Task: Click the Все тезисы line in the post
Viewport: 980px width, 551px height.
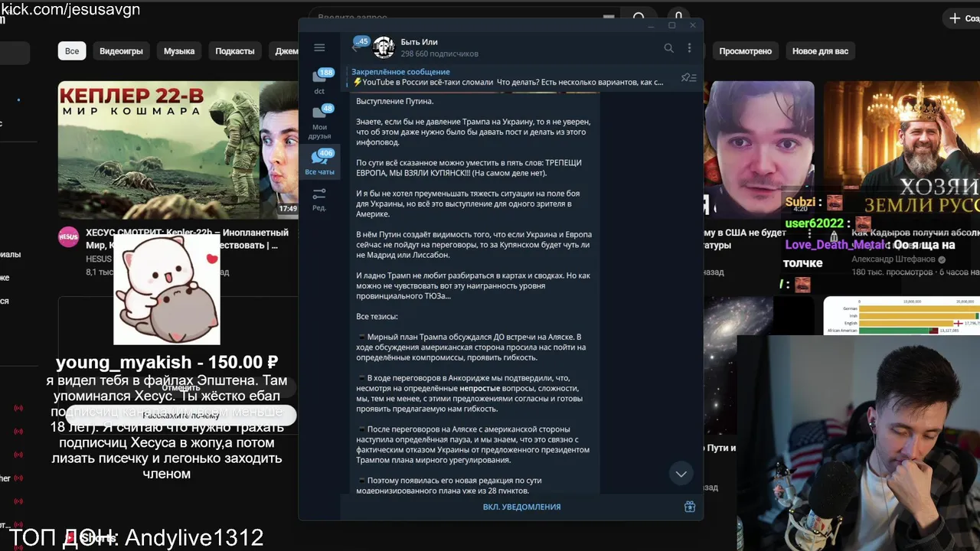Action: (377, 316)
